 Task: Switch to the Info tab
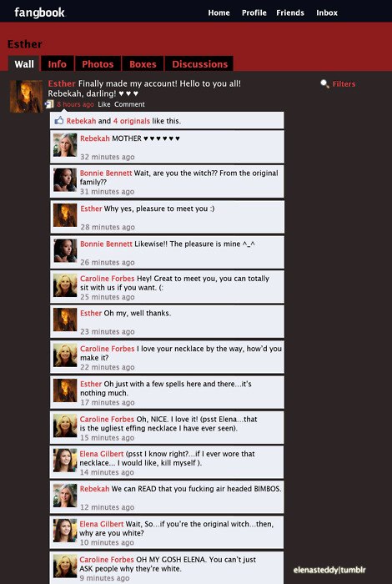coord(58,64)
